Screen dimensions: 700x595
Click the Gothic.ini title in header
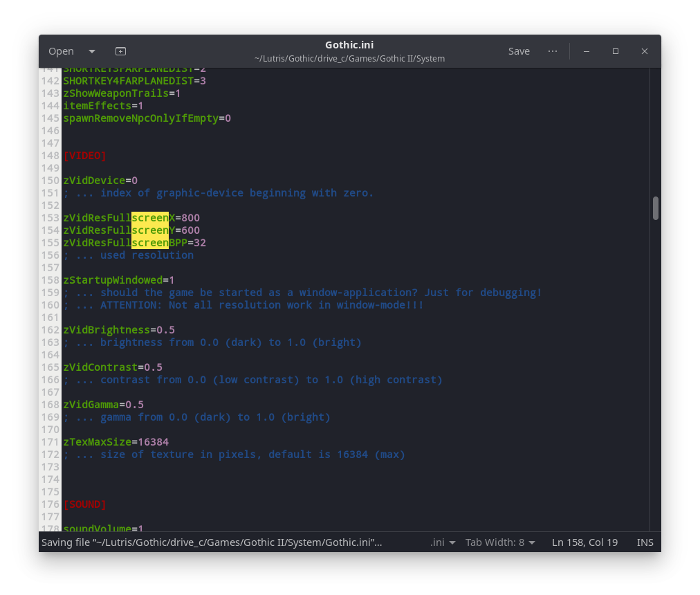point(349,45)
